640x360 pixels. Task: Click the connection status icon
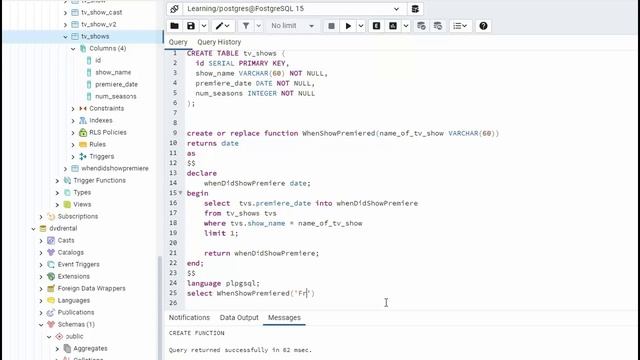pos(174,9)
